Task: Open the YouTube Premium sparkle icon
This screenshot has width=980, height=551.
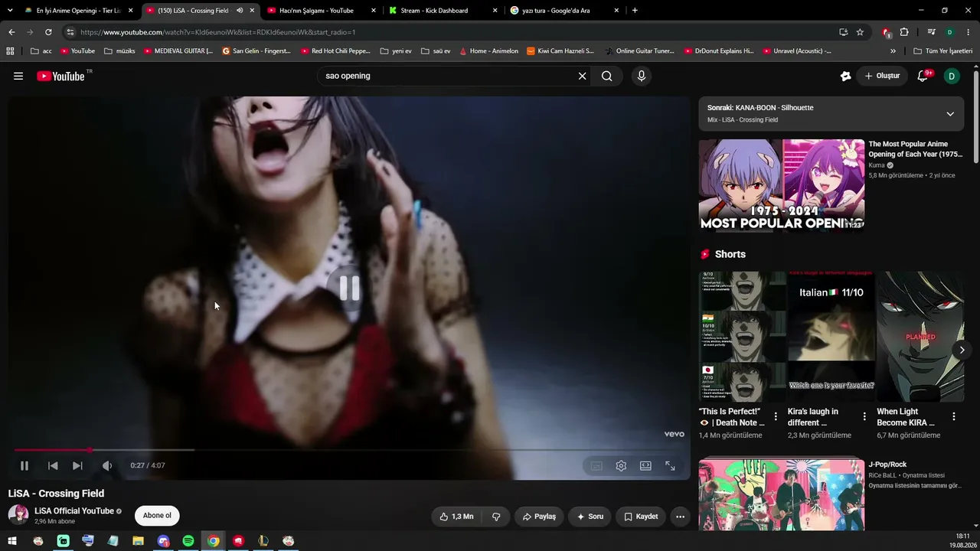Action: [x=845, y=76]
